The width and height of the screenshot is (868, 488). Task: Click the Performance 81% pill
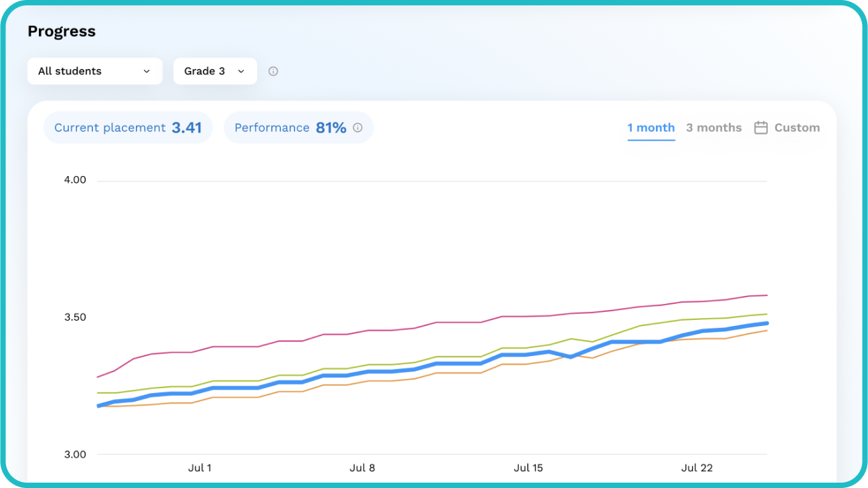(x=298, y=127)
